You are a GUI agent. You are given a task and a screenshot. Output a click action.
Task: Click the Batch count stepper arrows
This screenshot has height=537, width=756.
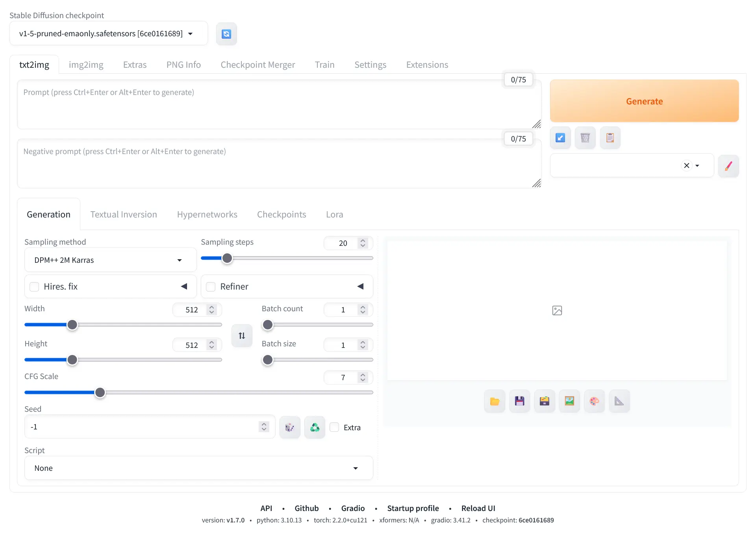363,310
